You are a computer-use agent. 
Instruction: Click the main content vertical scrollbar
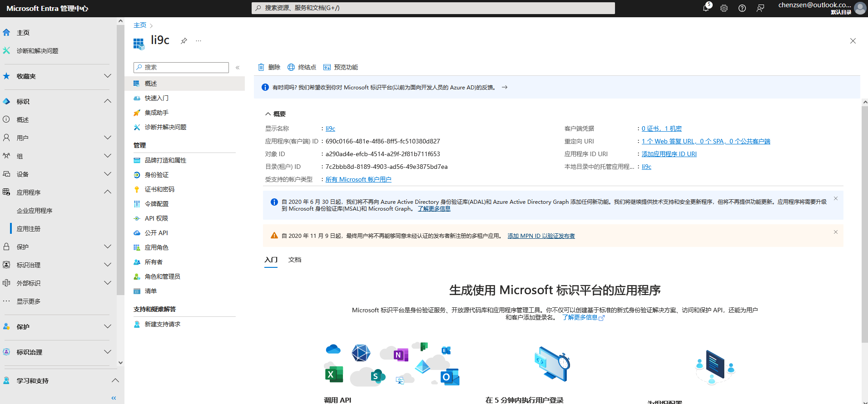click(865, 225)
